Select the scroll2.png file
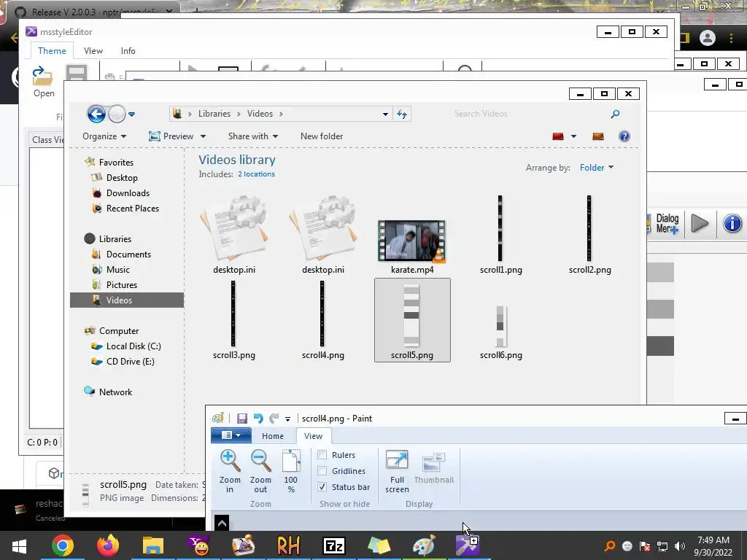 coord(589,236)
